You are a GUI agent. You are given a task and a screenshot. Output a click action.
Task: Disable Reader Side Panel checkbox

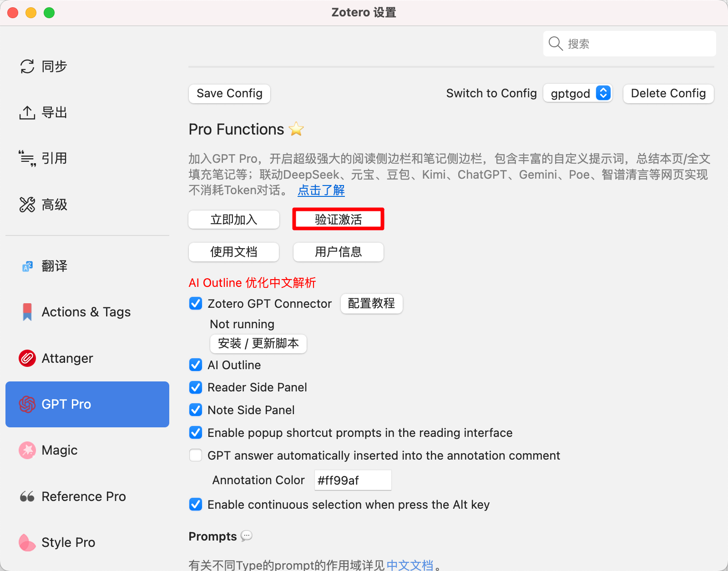[x=196, y=387]
